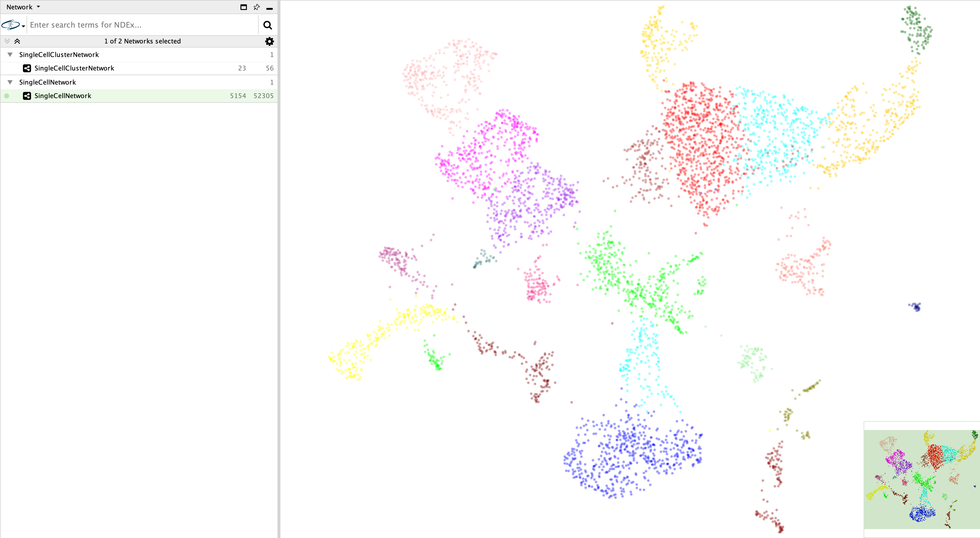Click the pin/favorite icon in network panel
The height and width of the screenshot is (538, 980).
tap(257, 6)
